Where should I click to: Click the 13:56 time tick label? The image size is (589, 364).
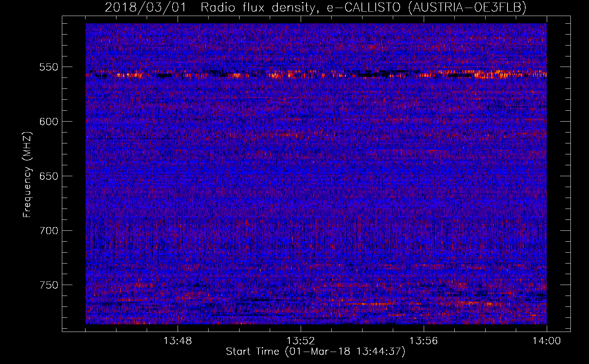coord(424,341)
